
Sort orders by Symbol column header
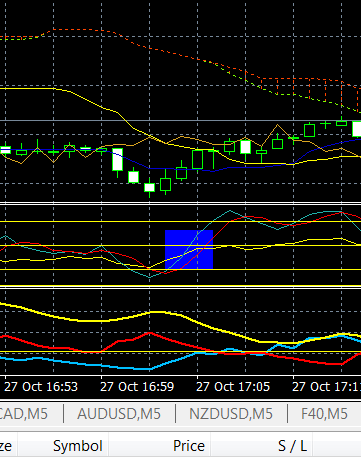[x=78, y=446]
